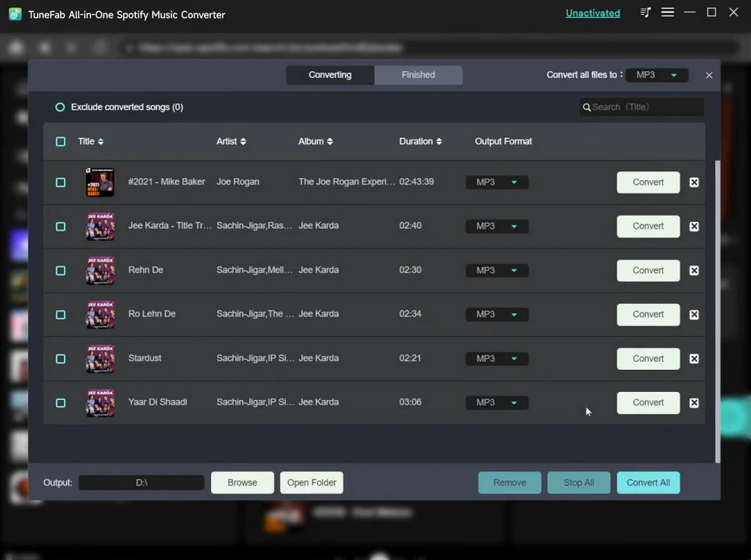This screenshot has width=751, height=560.
Task: Click the blurred home icon in the background browser bar
Action: click(17, 47)
